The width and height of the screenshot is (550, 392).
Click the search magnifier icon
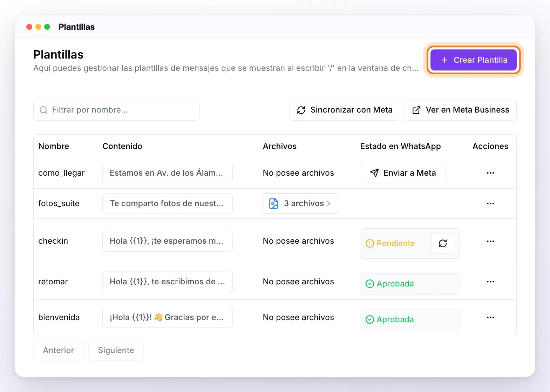43,110
